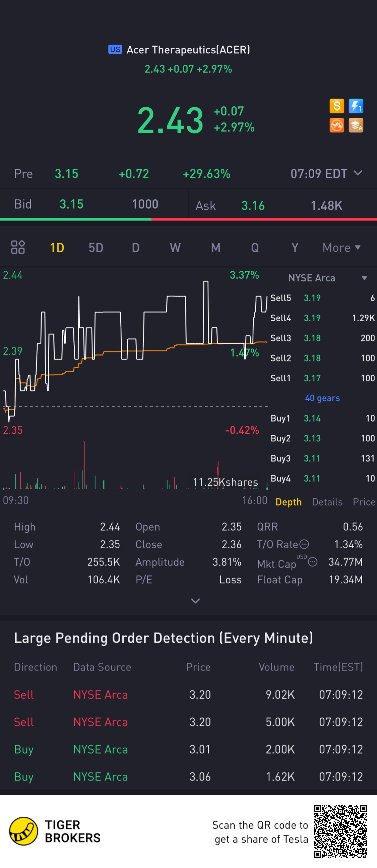Tap the Sell order with 5.00K volume

(188, 722)
